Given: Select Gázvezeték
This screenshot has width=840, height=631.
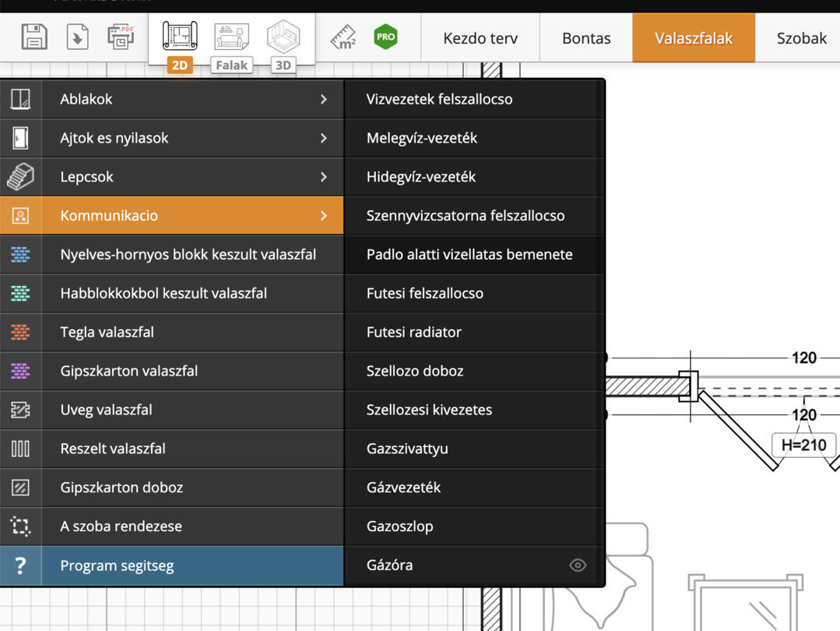Looking at the screenshot, I should pos(475,488).
